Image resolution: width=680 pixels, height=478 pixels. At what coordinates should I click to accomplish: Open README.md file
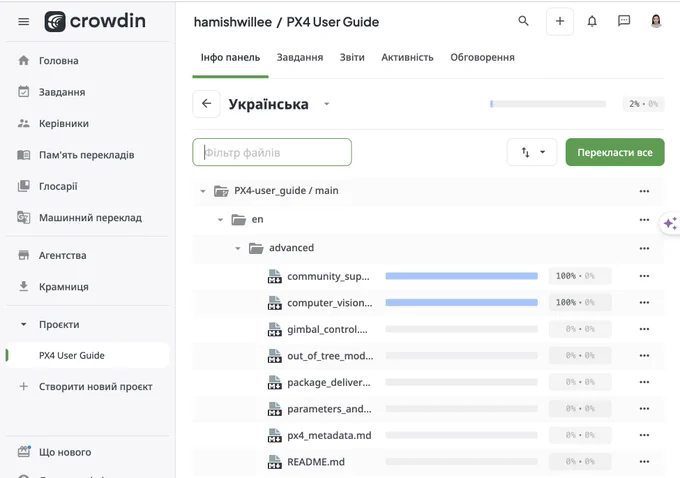tap(316, 462)
